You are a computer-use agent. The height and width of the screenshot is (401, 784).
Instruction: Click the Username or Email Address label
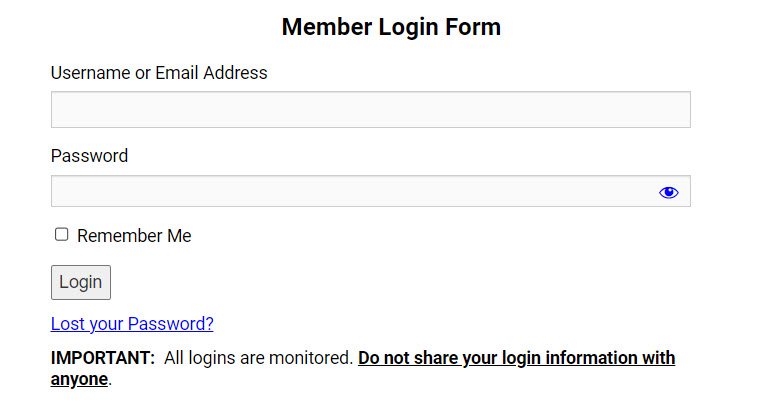[159, 73]
